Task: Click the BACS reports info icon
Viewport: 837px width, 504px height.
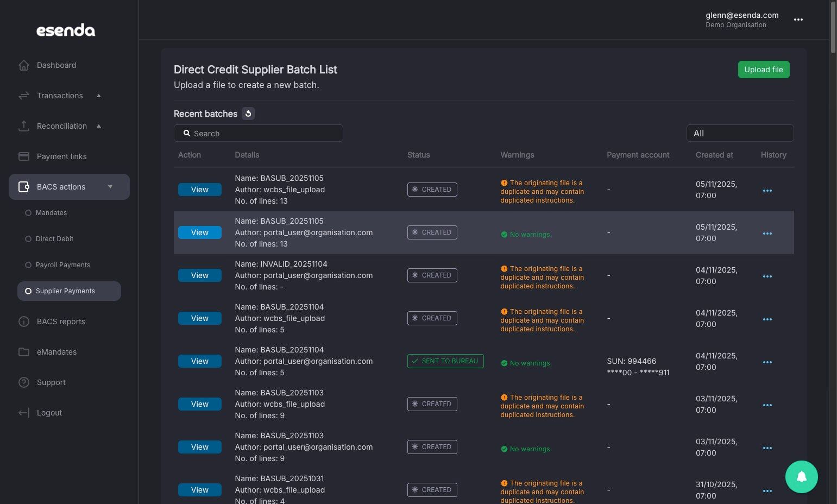Action: coord(24,322)
